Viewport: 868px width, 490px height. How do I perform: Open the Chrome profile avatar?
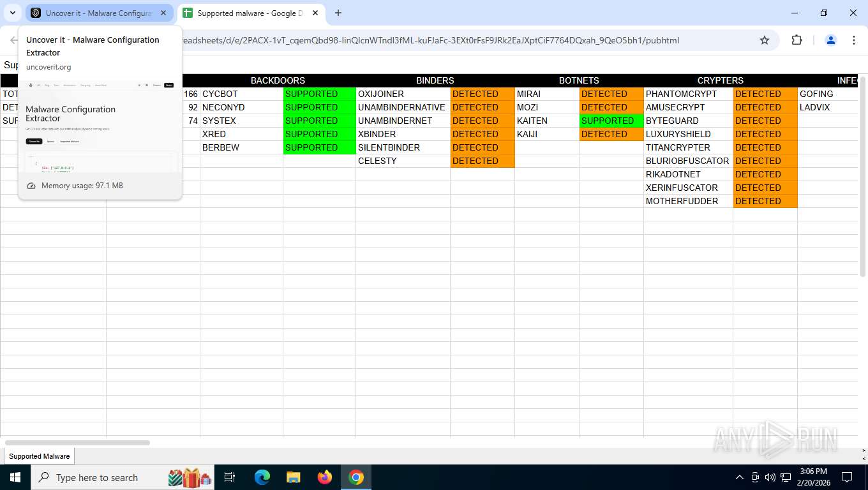(x=830, y=40)
